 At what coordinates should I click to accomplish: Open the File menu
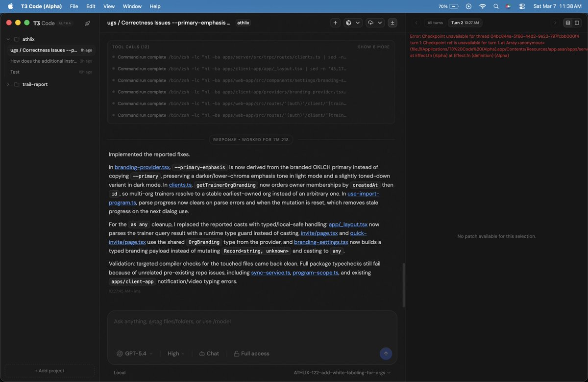(x=74, y=6)
